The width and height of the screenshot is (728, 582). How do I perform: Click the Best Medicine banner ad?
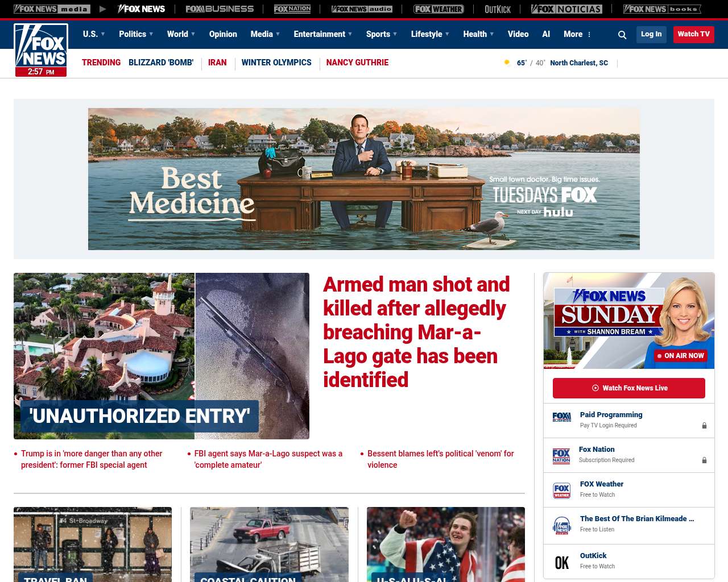[x=364, y=179]
